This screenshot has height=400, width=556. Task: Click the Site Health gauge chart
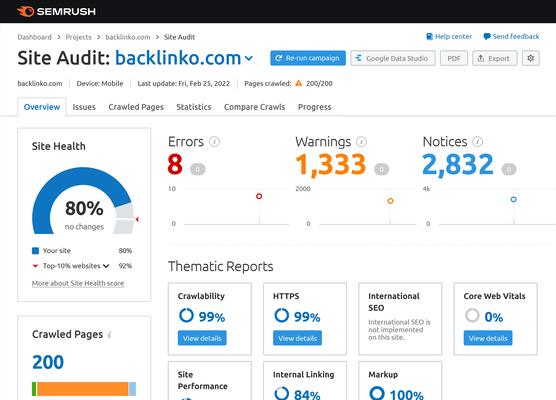click(x=84, y=201)
